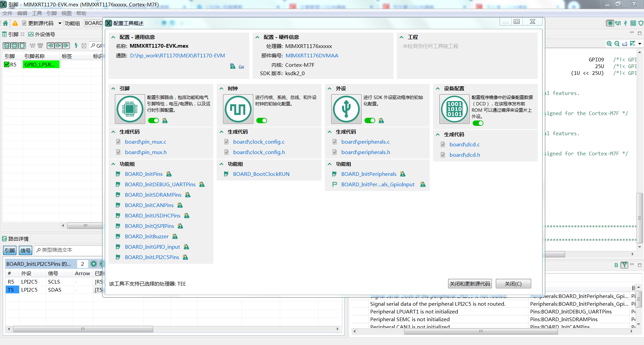This screenshot has height=345, width=644.
Task: Click the 更新源代码 toolbar button
Action: 38,23
